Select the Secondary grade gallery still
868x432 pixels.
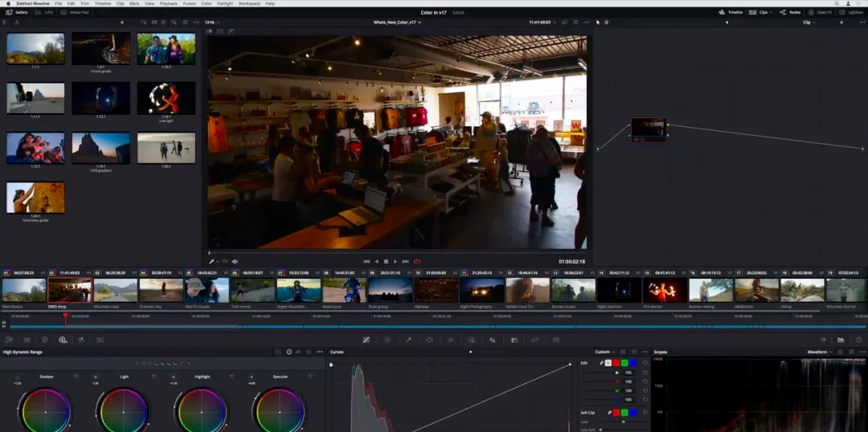tap(35, 198)
